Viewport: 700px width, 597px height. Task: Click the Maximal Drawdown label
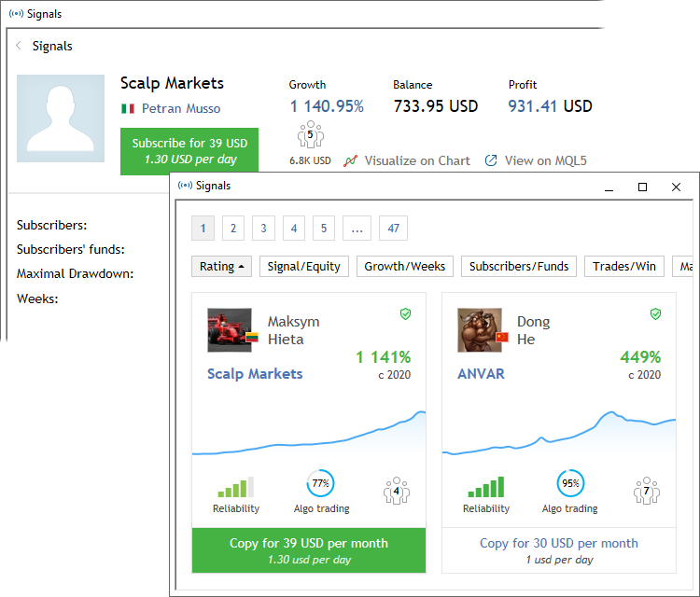coord(75,273)
